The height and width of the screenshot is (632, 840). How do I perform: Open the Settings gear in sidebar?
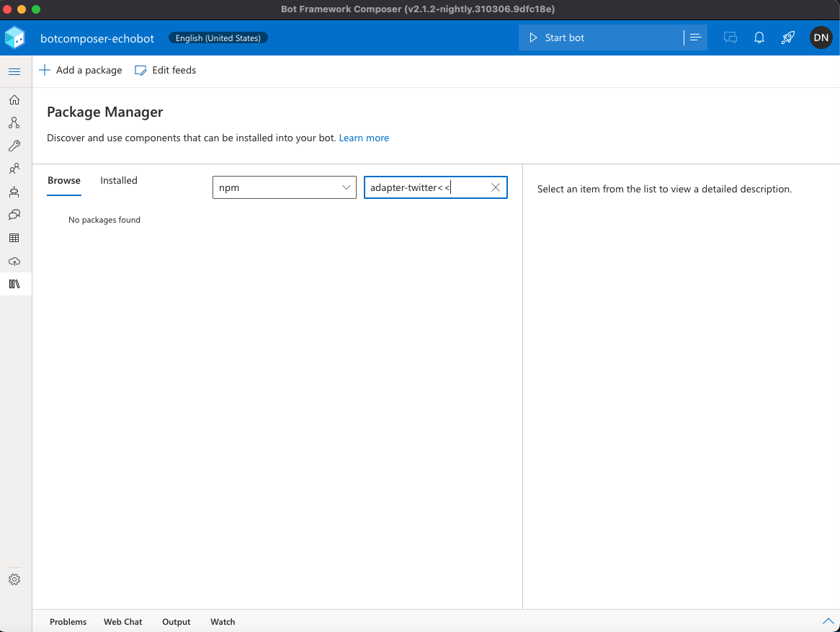tap(14, 579)
